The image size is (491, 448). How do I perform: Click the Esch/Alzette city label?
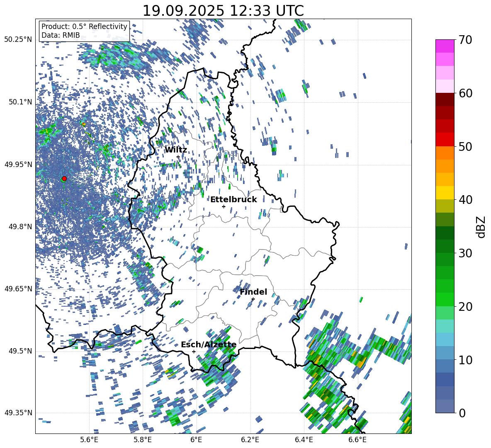(209, 345)
